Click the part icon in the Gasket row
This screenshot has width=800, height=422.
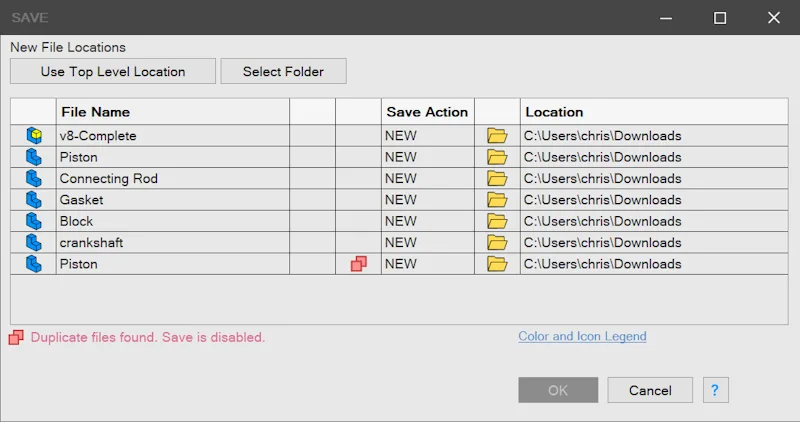click(x=34, y=200)
